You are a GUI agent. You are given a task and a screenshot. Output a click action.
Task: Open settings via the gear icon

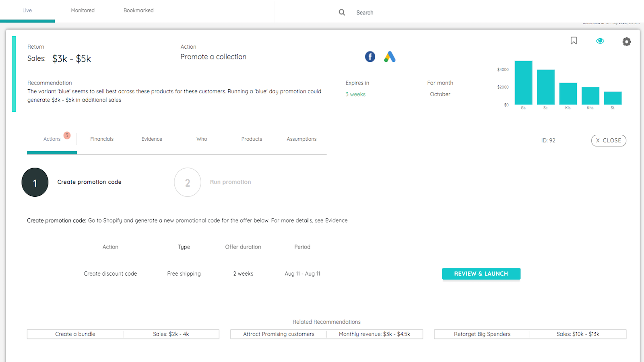[x=626, y=42]
